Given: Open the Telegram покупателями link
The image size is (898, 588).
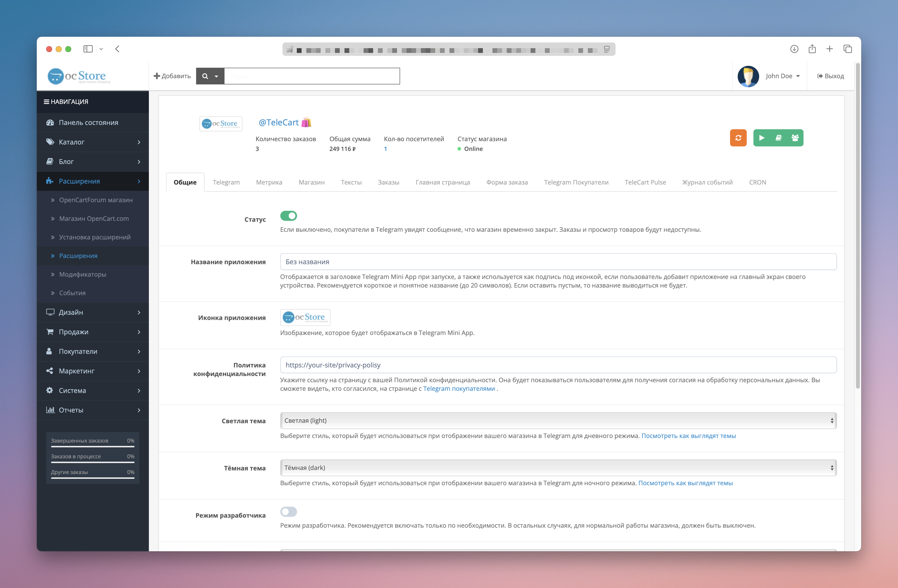Looking at the screenshot, I should pos(459,388).
